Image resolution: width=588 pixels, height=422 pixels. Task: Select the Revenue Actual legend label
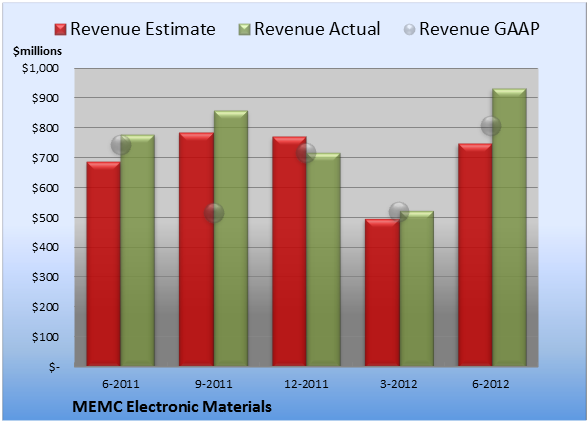[x=317, y=29]
